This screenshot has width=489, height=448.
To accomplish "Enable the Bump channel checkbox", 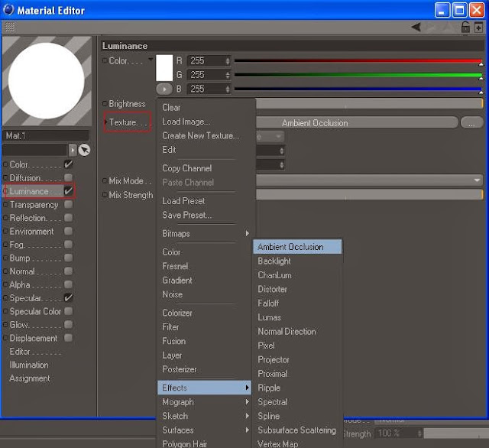I will click(x=68, y=258).
